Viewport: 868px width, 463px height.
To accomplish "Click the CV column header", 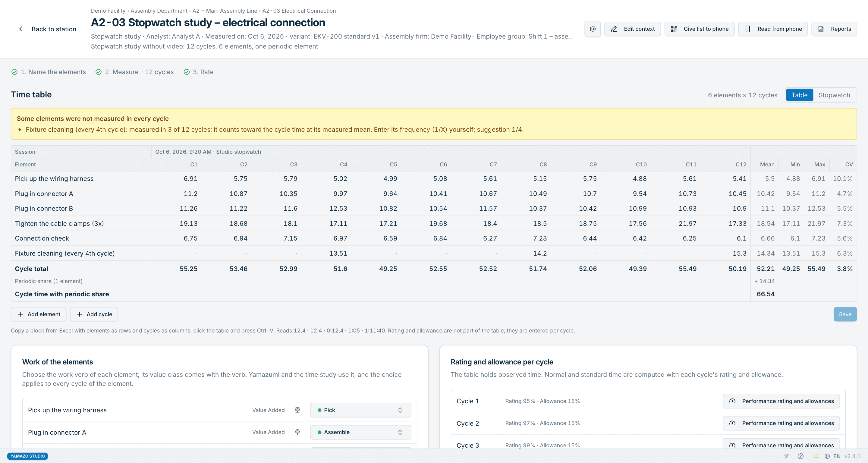I will pos(849,165).
